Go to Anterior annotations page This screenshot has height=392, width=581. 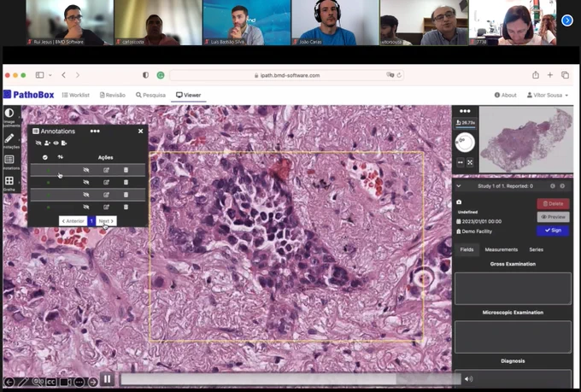[x=73, y=221]
